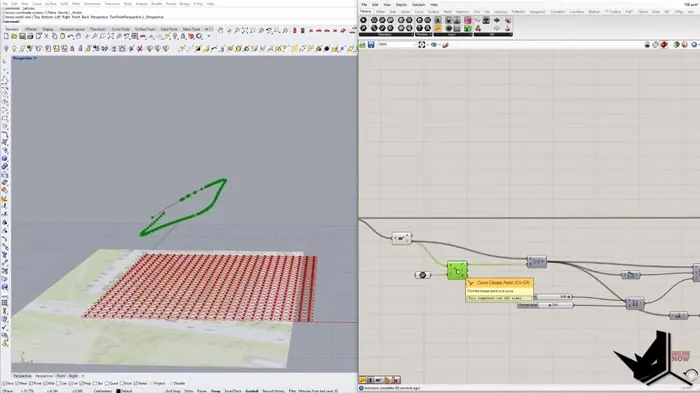Toggle Osnap in Rhino status bar
Image resolution: width=700 pixels, height=393 pixels.
coord(216,391)
